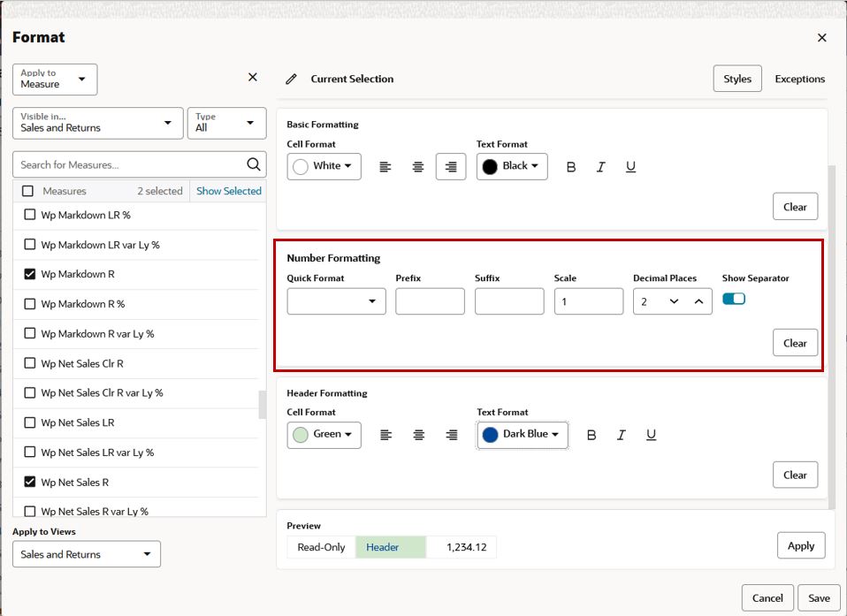This screenshot has height=616, width=847.
Task: Toggle bold text in Basic Formatting
Action: point(571,166)
